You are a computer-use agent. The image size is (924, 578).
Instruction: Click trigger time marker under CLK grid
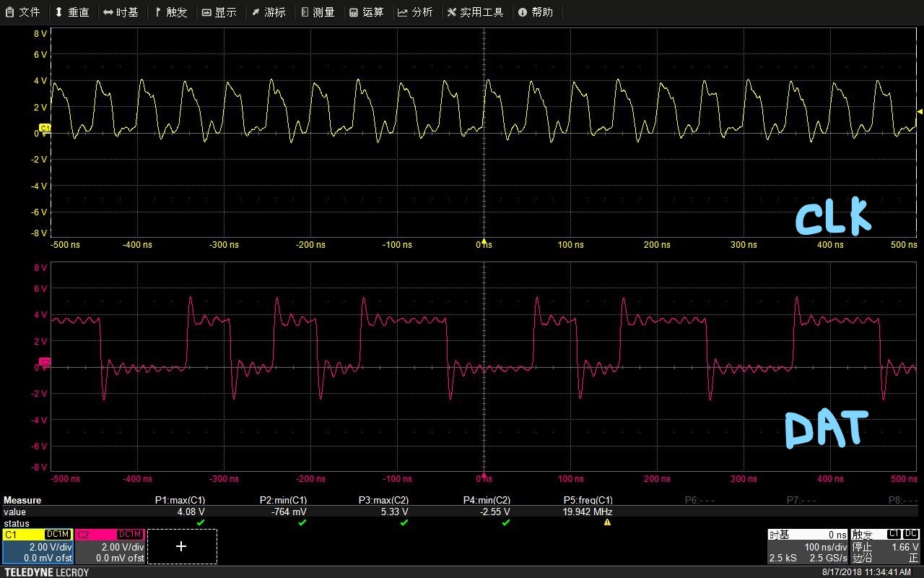[484, 239]
